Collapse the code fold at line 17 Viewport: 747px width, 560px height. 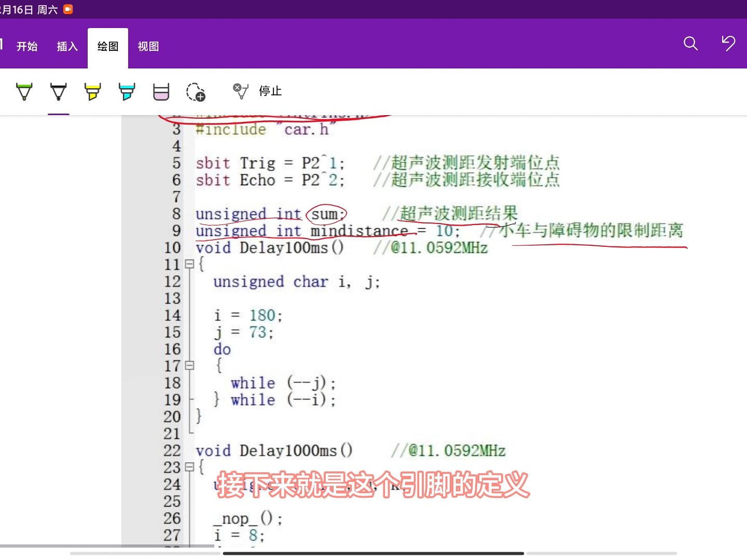point(189,366)
